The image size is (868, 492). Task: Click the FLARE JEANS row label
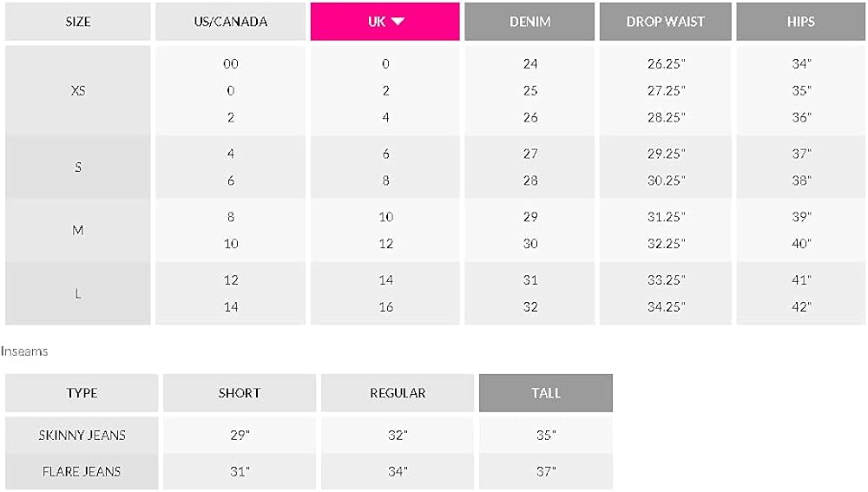82,471
